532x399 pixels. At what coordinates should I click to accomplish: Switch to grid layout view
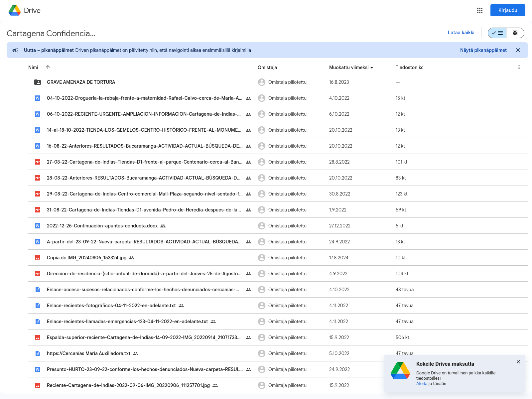[x=515, y=33]
